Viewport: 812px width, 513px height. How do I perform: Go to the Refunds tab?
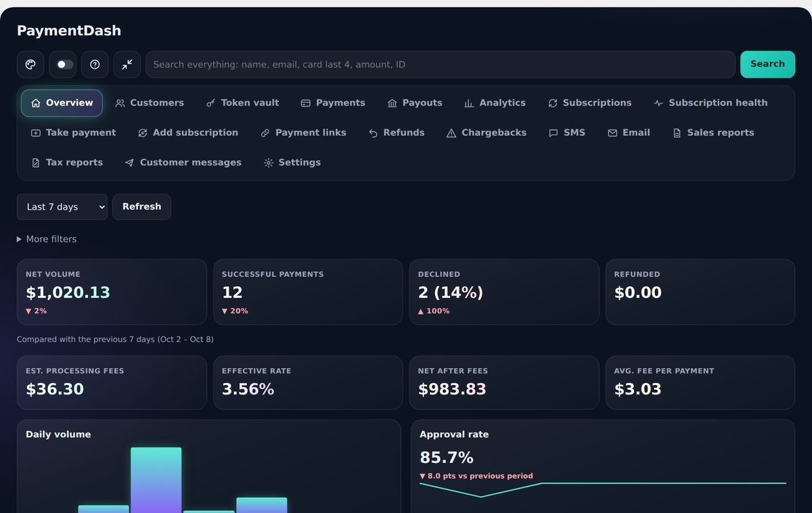[x=397, y=133]
